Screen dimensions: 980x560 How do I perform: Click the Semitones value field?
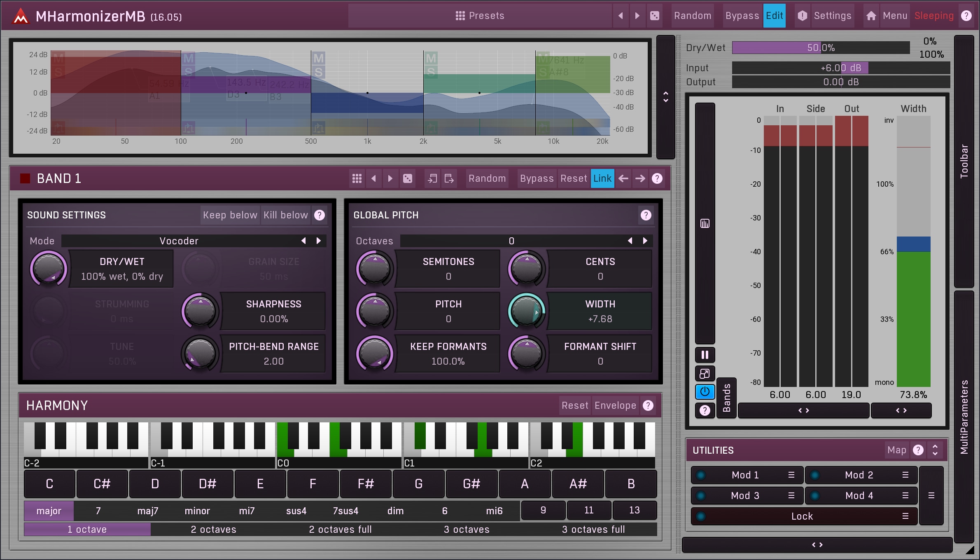click(x=448, y=269)
